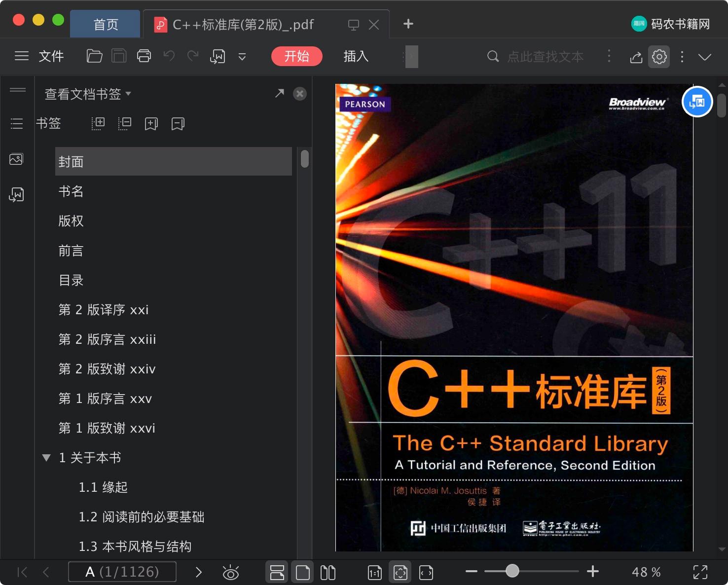Open the 1.1 缘起 bookmark
Image resolution: width=728 pixels, height=585 pixels.
click(103, 487)
